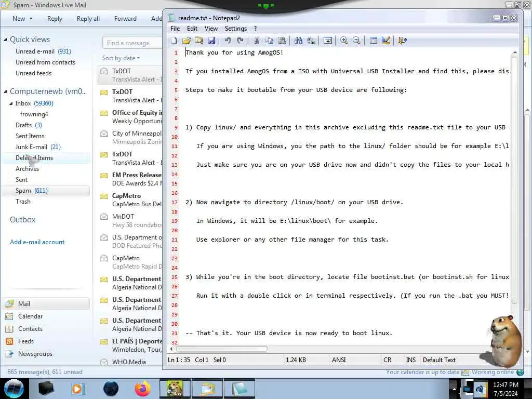Viewport: 532px width, 399px height.
Task: Select Unread feeds quick view
Action: (34, 73)
